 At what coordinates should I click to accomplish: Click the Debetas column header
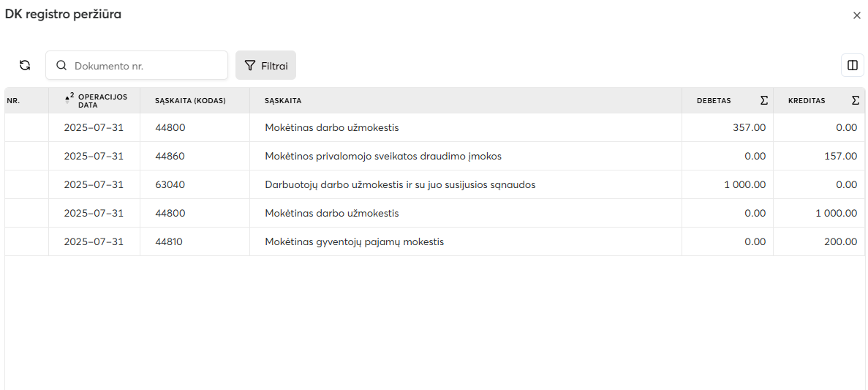714,101
